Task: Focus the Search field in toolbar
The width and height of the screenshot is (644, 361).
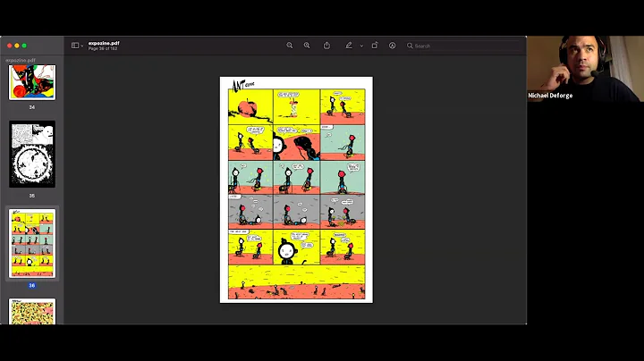Action: pyautogui.click(x=463, y=46)
